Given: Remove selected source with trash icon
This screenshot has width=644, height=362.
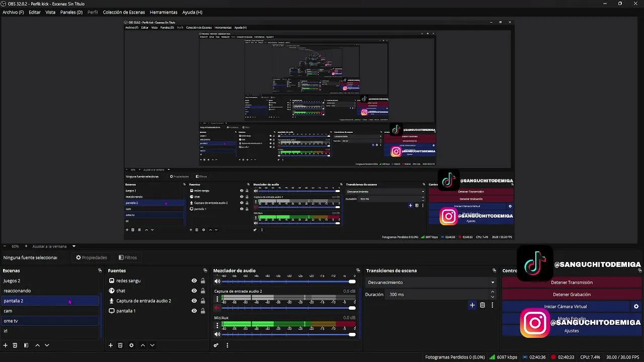Looking at the screenshot, I should 120,345.
